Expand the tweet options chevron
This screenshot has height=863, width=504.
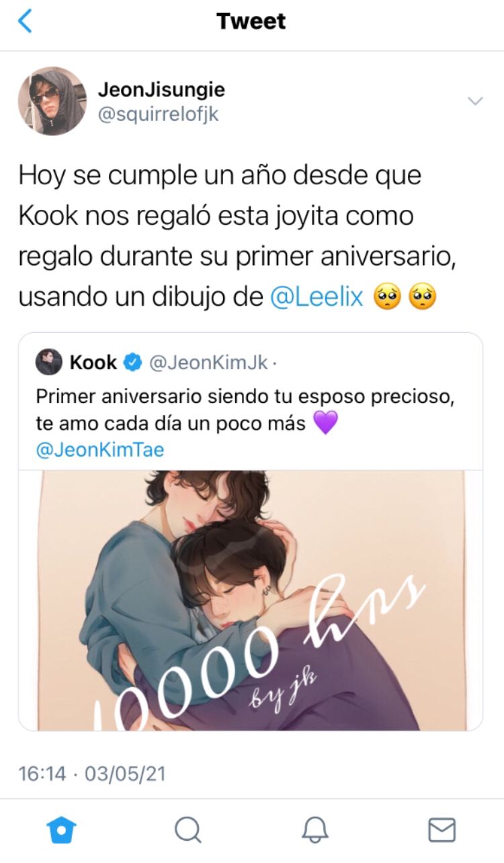point(475,102)
